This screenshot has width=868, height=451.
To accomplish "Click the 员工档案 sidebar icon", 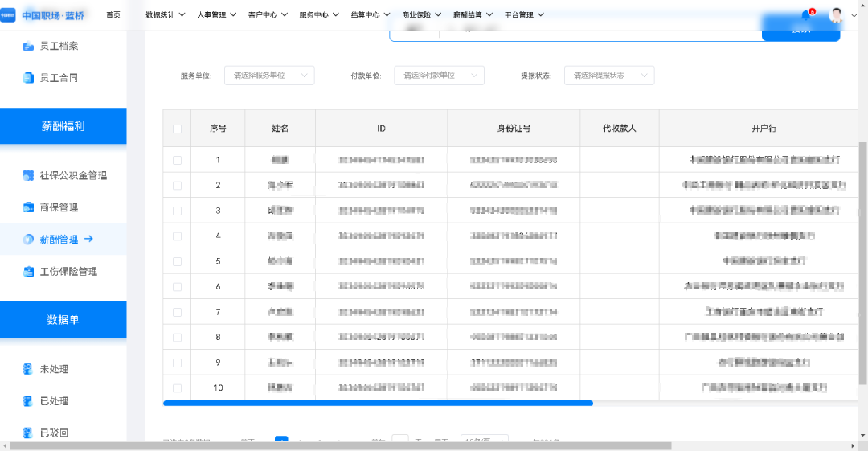I will [x=27, y=46].
